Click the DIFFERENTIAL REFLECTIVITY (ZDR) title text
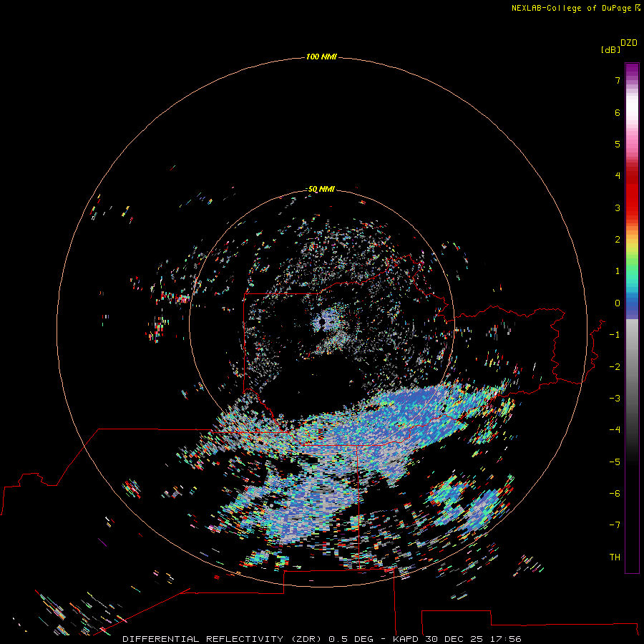 point(222,639)
